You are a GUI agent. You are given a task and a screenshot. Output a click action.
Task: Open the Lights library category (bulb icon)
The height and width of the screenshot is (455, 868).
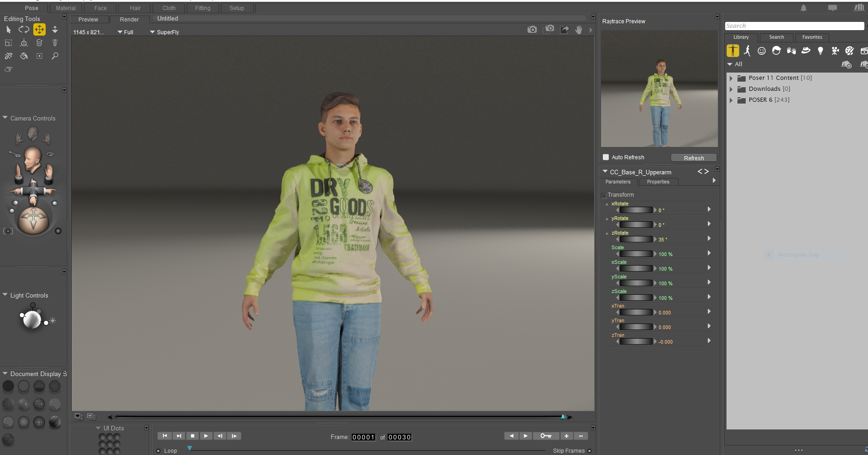coord(821,51)
